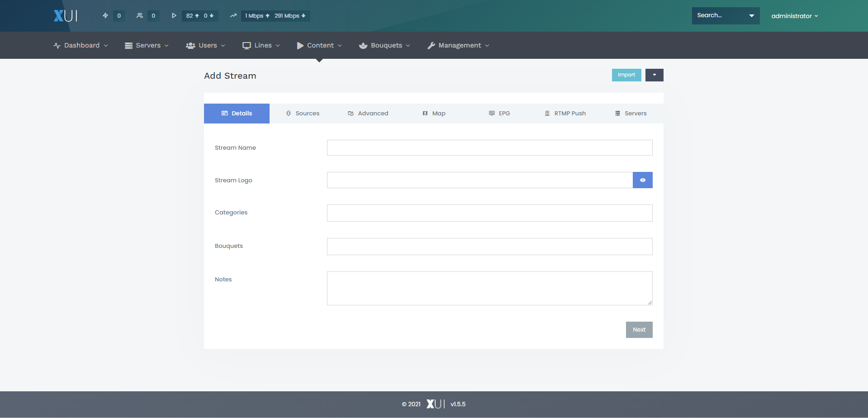Viewport: 868px width, 418px height.
Task: Click the network traffic trend icon
Action: 233,15
